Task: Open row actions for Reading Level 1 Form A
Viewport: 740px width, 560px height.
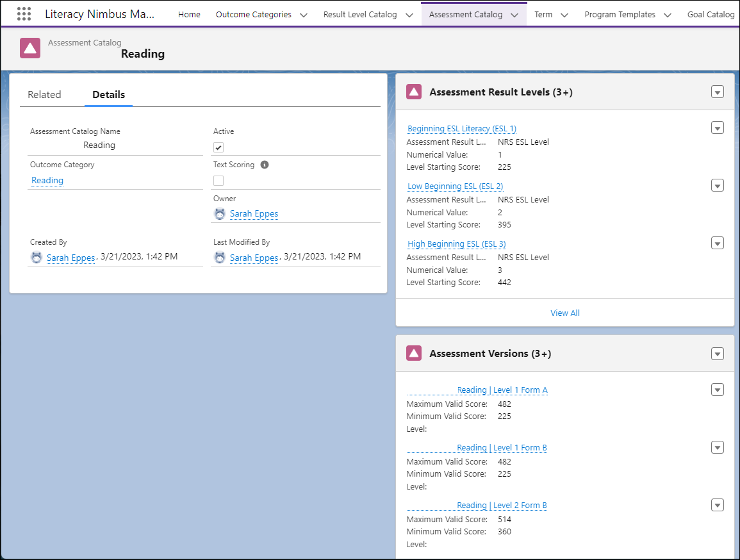Action: click(718, 390)
